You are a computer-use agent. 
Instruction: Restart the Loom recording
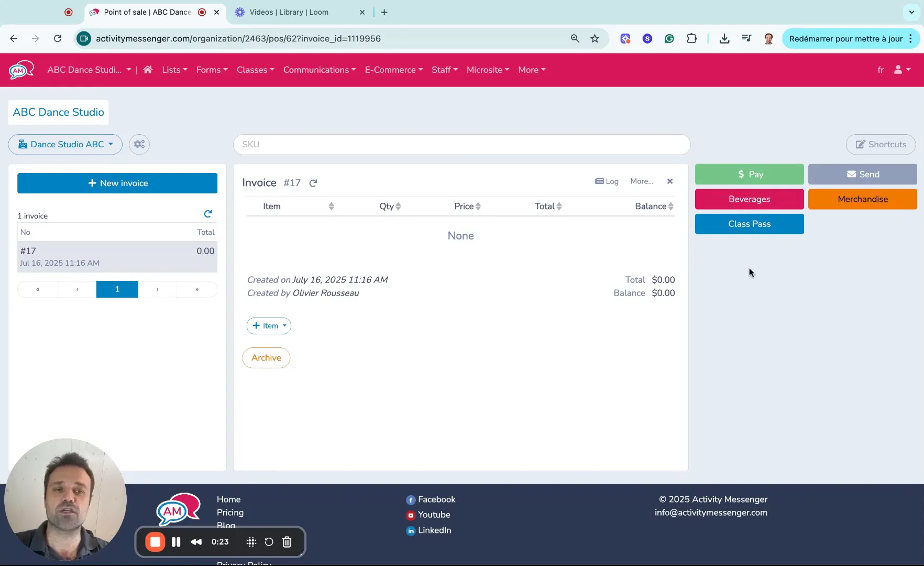269,542
